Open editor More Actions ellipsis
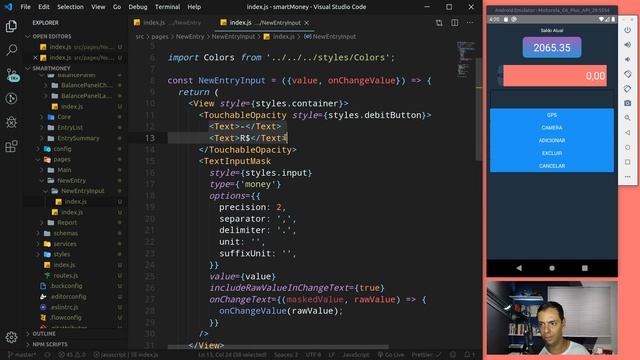Image resolution: width=640 pixels, height=360 pixels. (x=470, y=23)
